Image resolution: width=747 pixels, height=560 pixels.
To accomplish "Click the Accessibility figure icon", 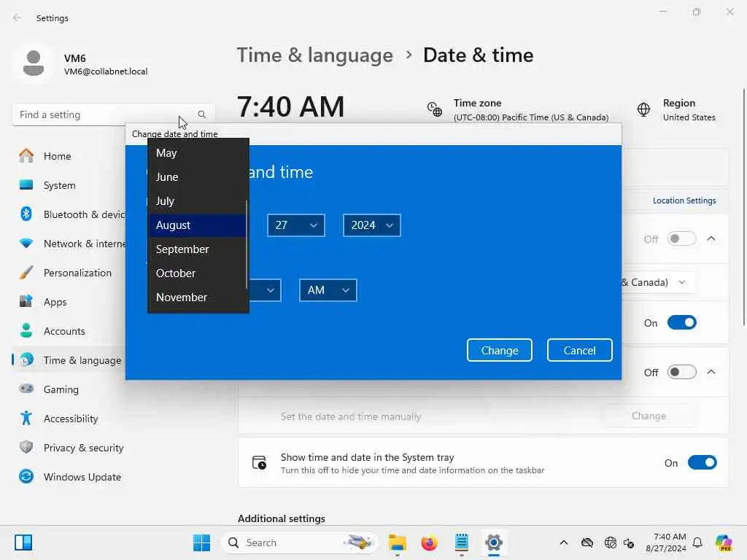I will [26, 418].
